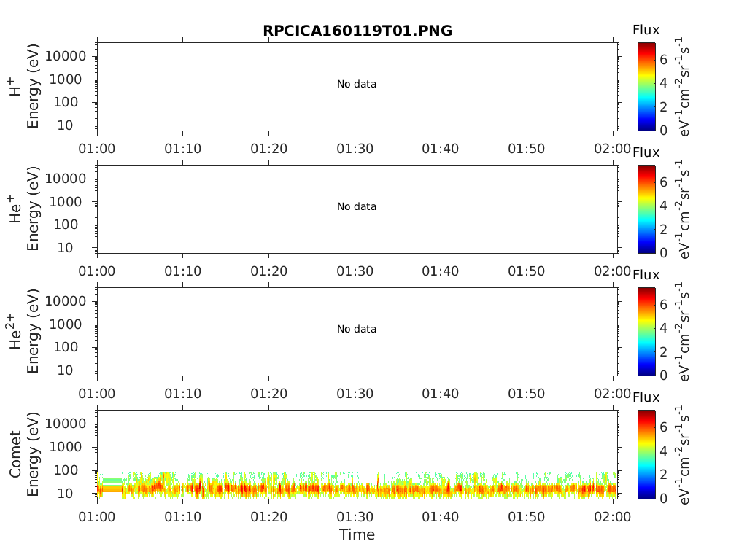Click the 'No data' text in H+ panel
Viewport: 747px width, 560px height.
(x=356, y=85)
